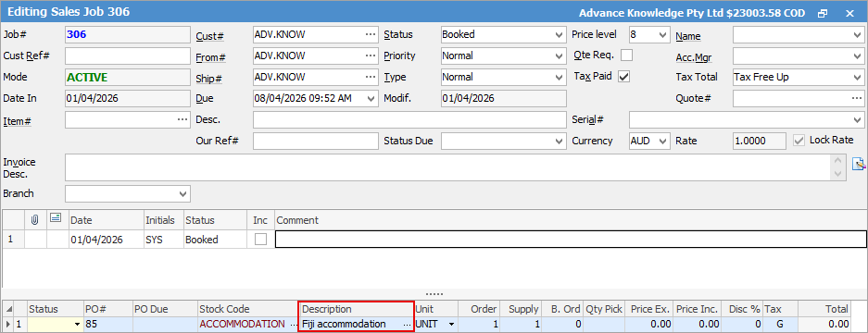Open the Name dropdown
The width and height of the screenshot is (868, 333).
click(x=857, y=34)
